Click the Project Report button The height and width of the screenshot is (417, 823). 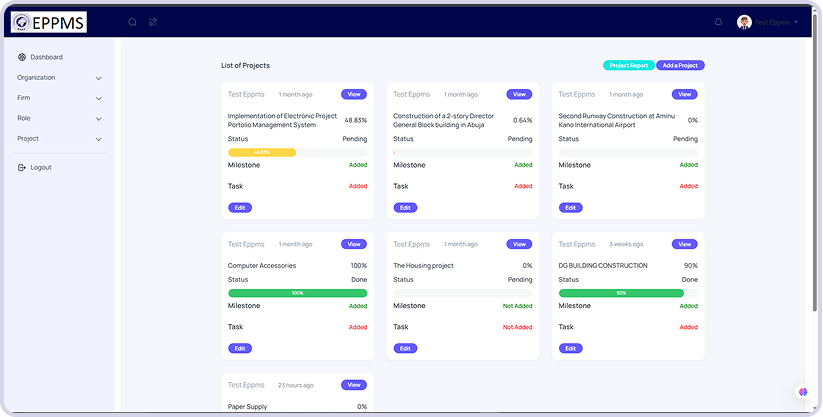coord(628,65)
